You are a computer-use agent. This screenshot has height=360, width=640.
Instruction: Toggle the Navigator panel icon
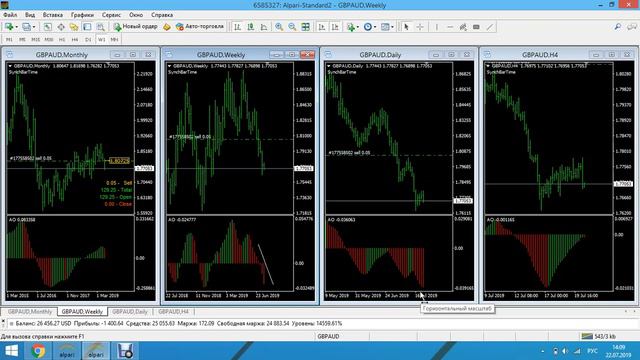(74, 27)
